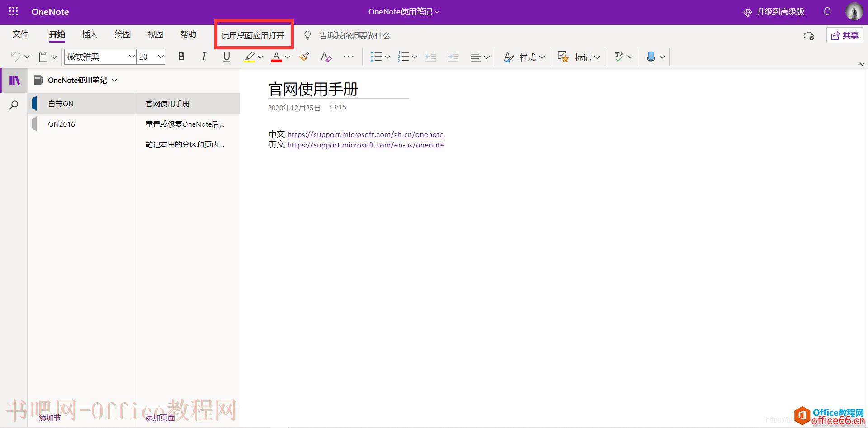Viewport: 868px width, 428px height.
Task: Apply the yellow highlight pen
Action: [x=249, y=57]
